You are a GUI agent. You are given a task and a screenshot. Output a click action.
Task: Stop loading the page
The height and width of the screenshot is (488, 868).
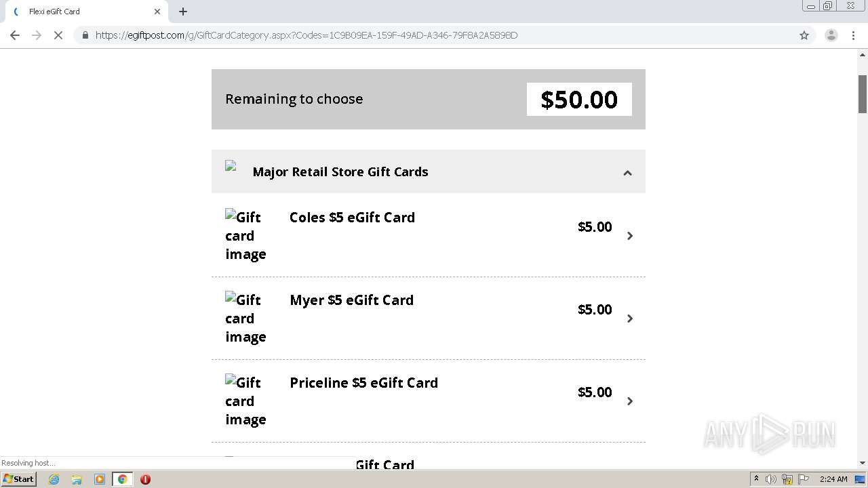(58, 35)
